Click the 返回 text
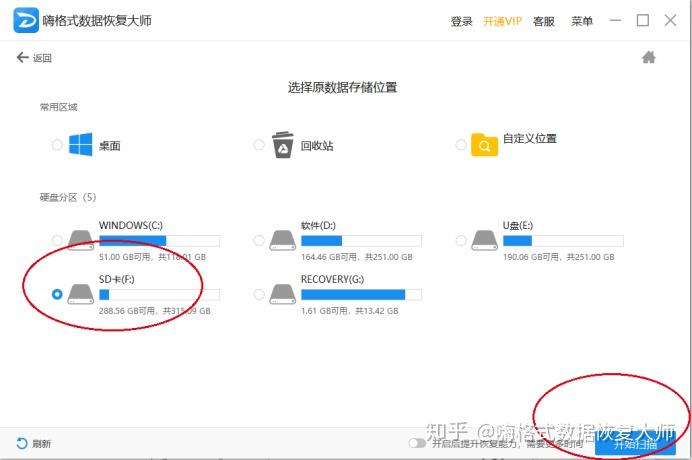This screenshot has width=692, height=460. [x=42, y=58]
